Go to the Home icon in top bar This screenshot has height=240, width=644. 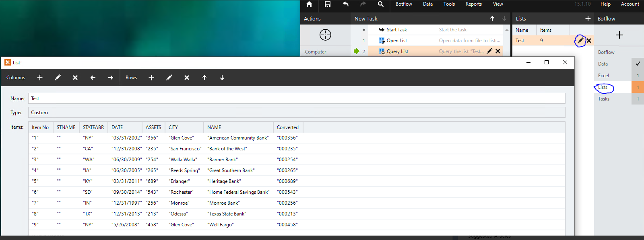pos(309,4)
